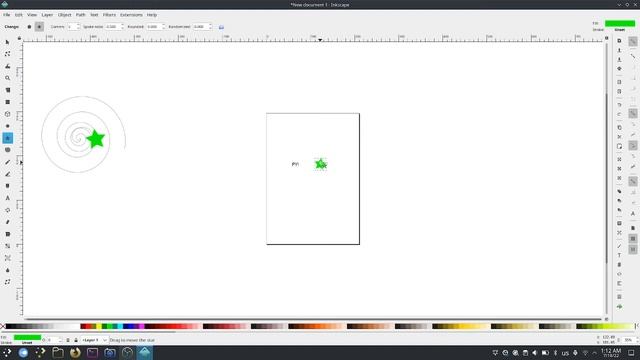This screenshot has height=360, width=640.
Task: Click the no-color X swatch
Action: pos(2,326)
